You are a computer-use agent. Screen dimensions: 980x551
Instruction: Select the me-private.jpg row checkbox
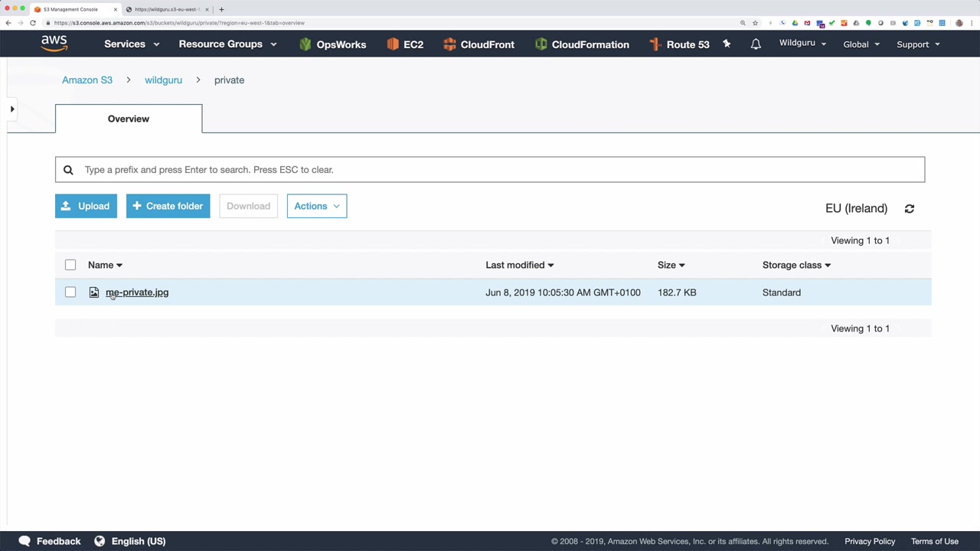(x=70, y=292)
